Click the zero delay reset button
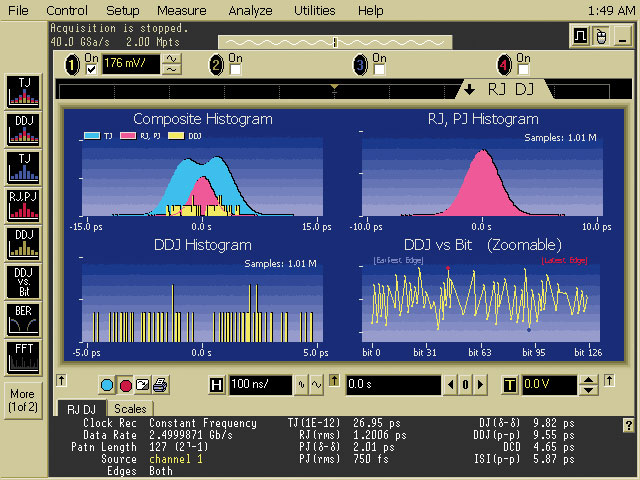 (465, 384)
